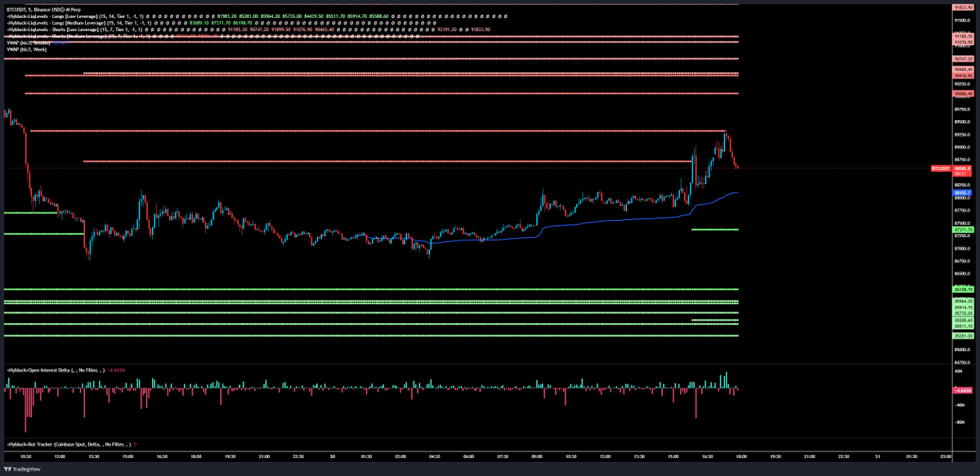980x476 pixels.
Task: Select the VWAP Week indicator legend
Action: 25,49
